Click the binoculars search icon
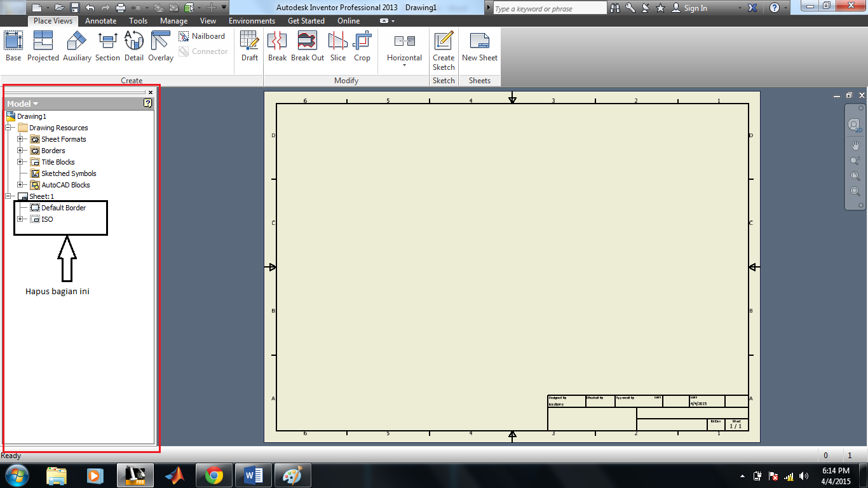This screenshot has width=868, height=488. (x=615, y=8)
